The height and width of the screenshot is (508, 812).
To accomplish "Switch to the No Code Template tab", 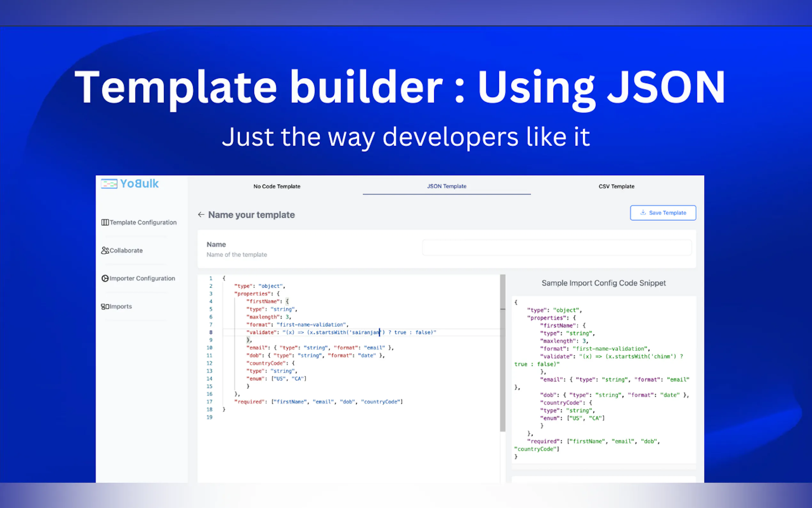I will 277,187.
